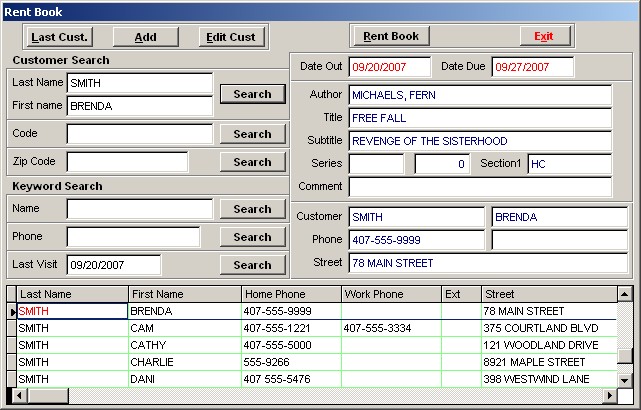This screenshot has width=641, height=410.
Task: Click the row selector beside SMITH CAM
Action: coord(12,328)
